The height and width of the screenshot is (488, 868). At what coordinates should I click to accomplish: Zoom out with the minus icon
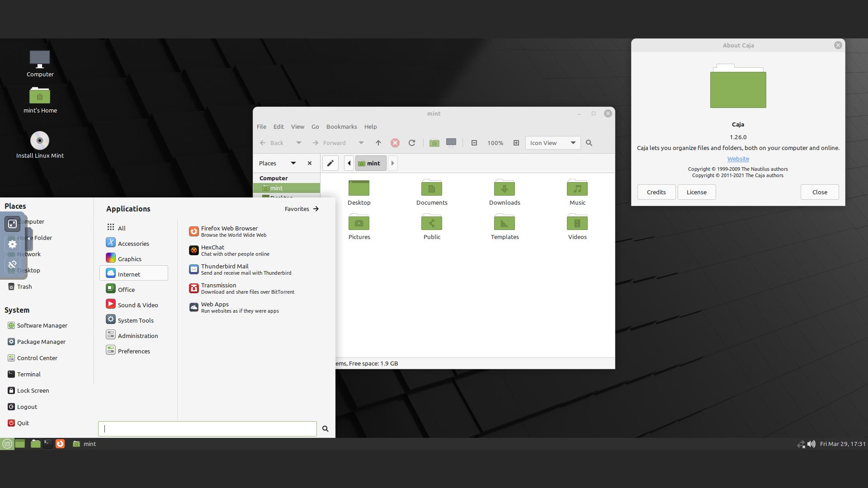click(474, 143)
